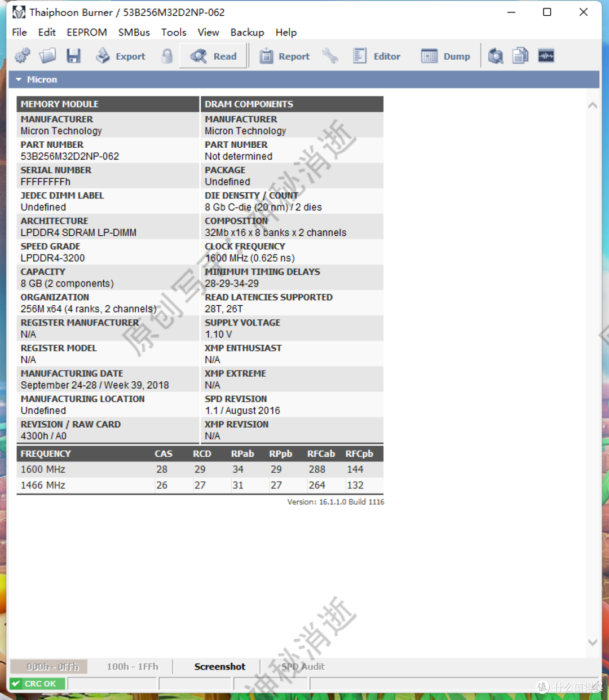Open the SMBus menu

134,32
